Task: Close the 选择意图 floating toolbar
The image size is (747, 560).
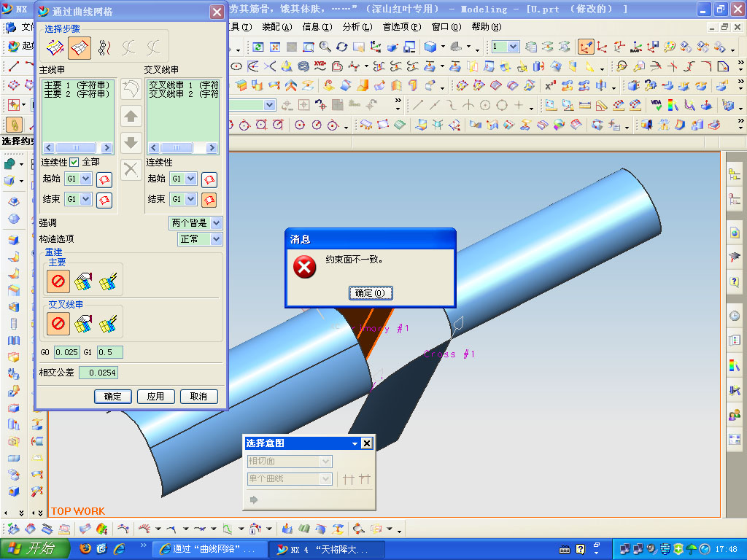Action: [367, 443]
